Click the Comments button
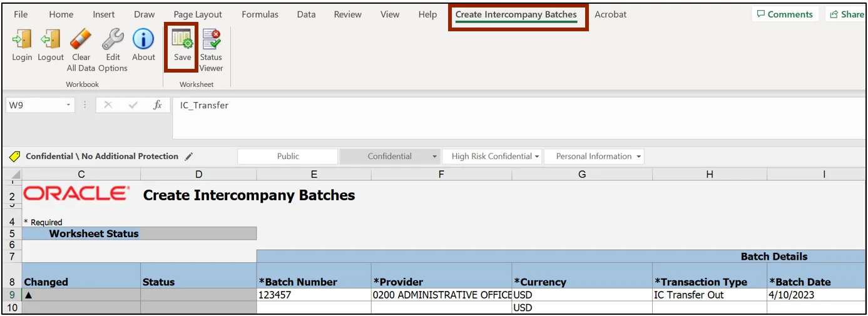Image resolution: width=868 pixels, height=316 pixels. [x=785, y=14]
